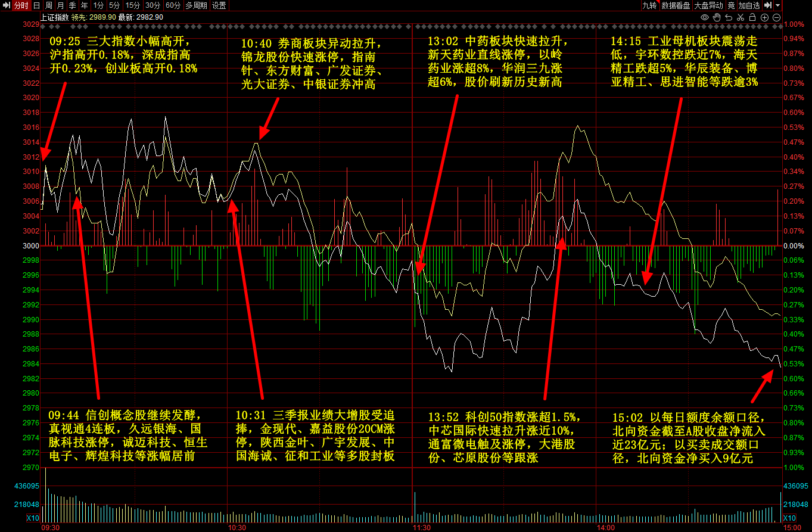Select the hand pan tool
The height and width of the screenshot is (532, 812).
pos(717,17)
